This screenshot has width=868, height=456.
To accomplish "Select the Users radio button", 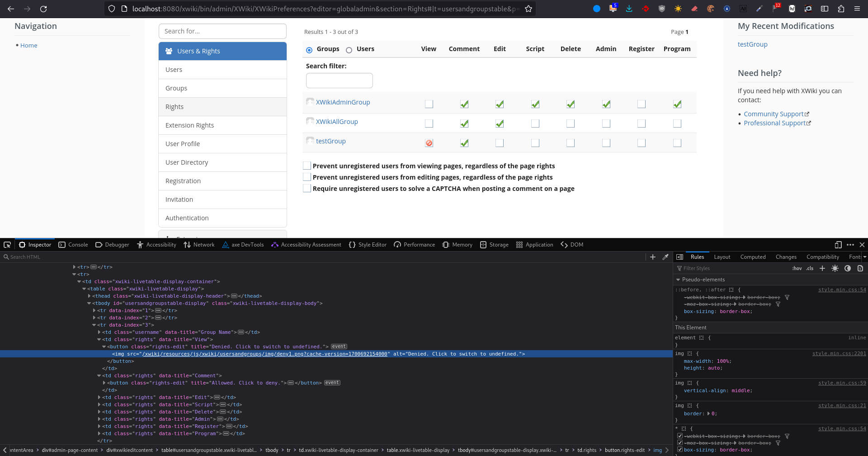I will 349,50.
